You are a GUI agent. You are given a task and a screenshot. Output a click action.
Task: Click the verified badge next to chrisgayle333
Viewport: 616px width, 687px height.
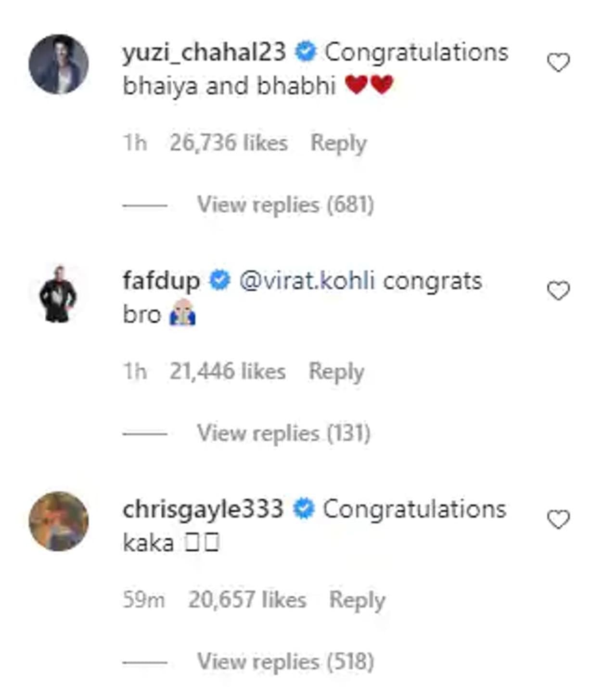click(x=304, y=509)
